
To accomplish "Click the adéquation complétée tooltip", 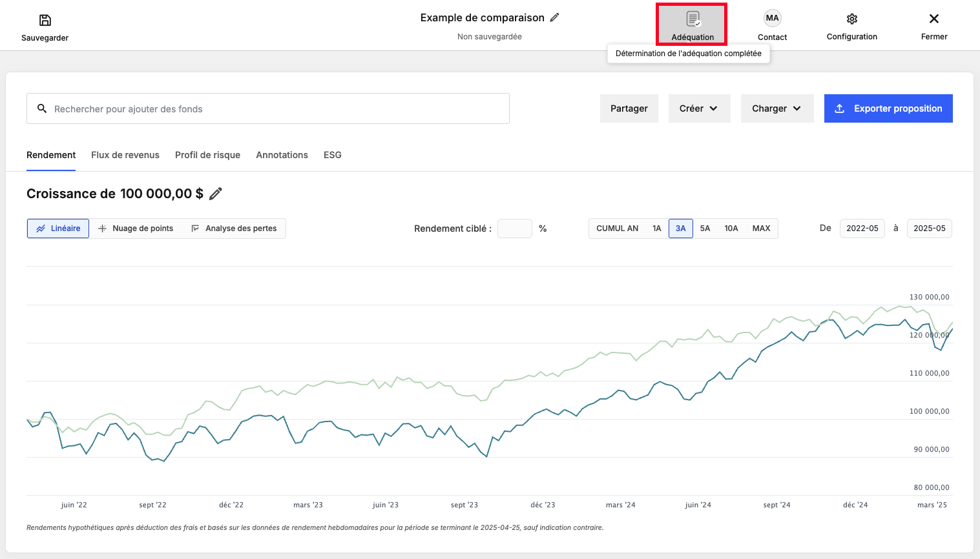I will (x=689, y=54).
